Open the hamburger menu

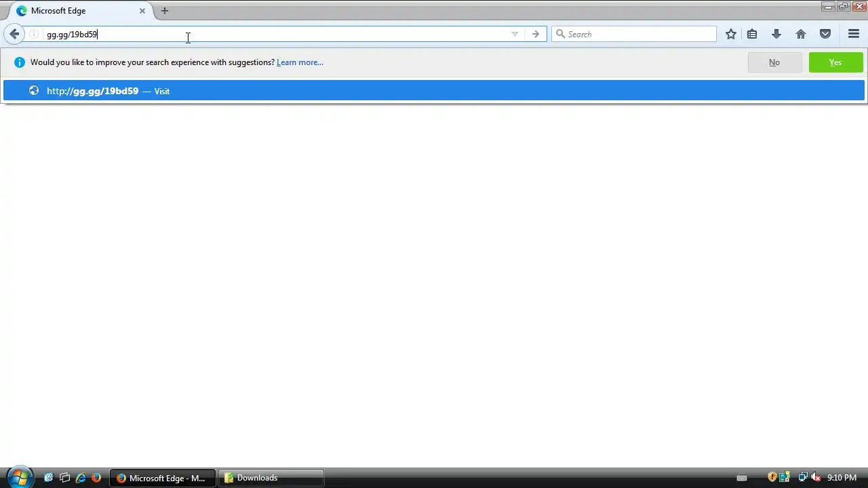pyautogui.click(x=854, y=34)
